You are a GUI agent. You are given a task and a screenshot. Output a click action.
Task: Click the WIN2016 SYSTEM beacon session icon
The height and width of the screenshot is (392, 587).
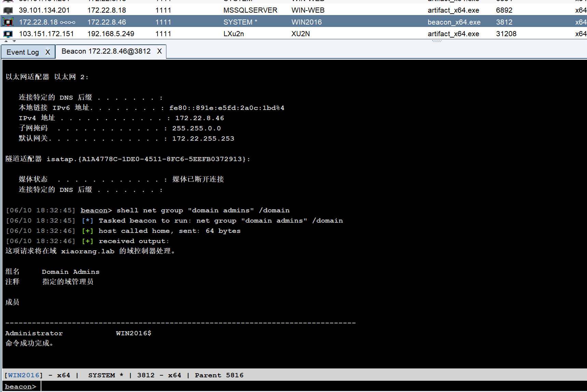[x=8, y=22]
